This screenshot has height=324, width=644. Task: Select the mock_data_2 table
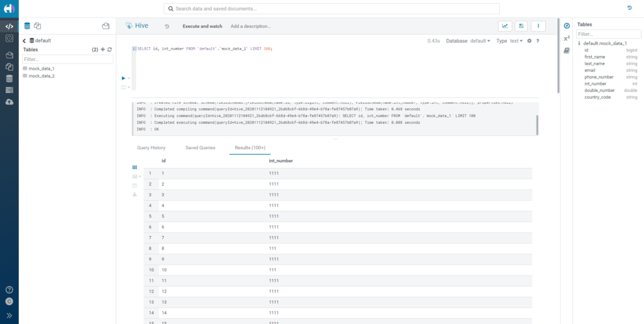tap(42, 76)
